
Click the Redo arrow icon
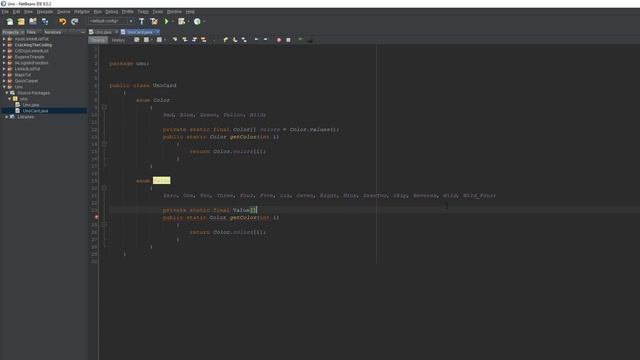click(74, 21)
